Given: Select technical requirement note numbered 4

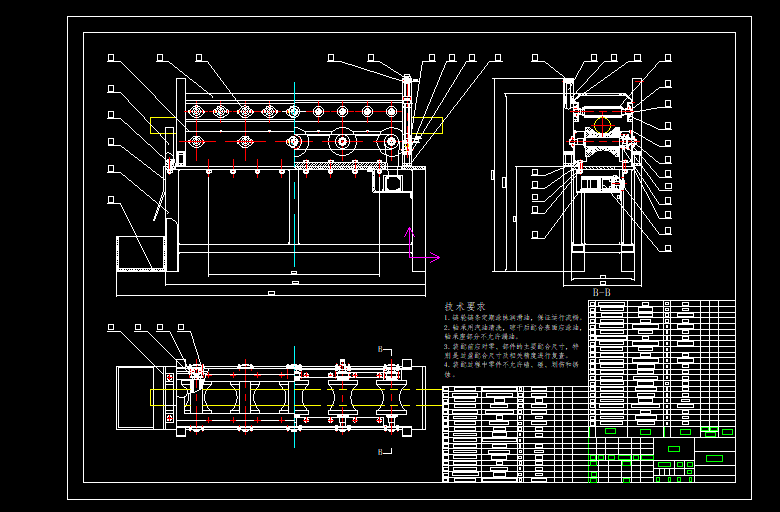Looking at the screenshot, I should tap(512, 370).
